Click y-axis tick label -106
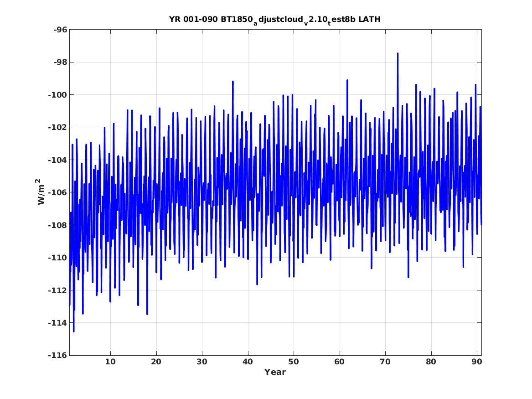 58,192
